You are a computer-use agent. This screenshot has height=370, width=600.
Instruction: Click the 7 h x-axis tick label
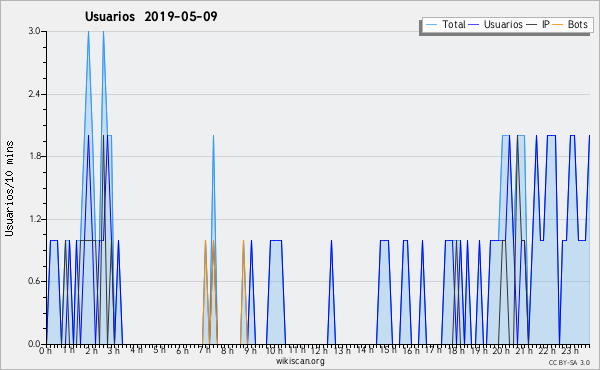205,350
